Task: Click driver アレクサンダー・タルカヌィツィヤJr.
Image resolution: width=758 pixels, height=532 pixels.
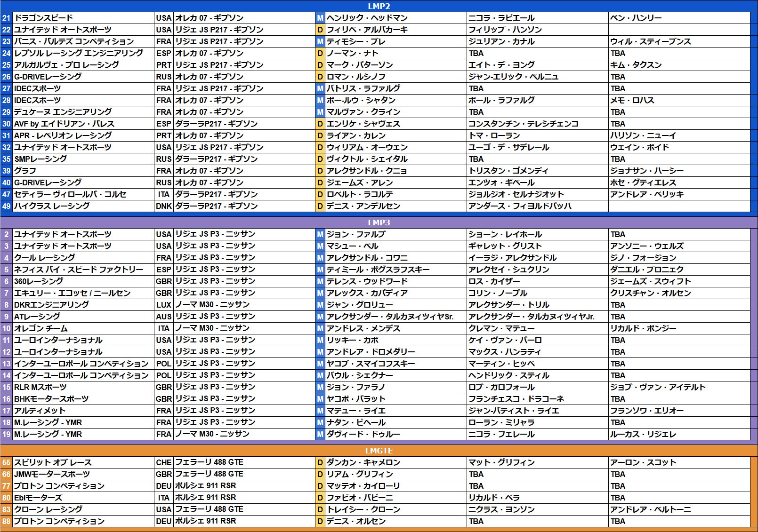Action: click(532, 317)
